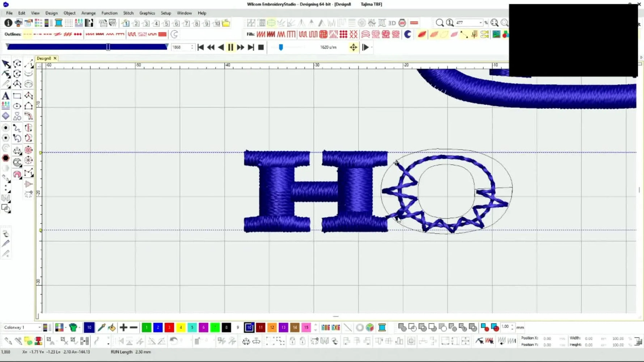Open the Arrange menu

(x=88, y=13)
